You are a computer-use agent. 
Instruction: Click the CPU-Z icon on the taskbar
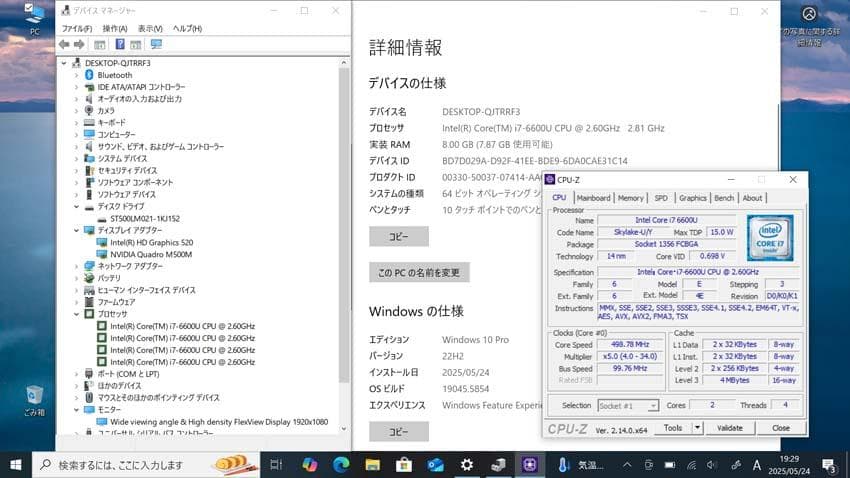530,465
